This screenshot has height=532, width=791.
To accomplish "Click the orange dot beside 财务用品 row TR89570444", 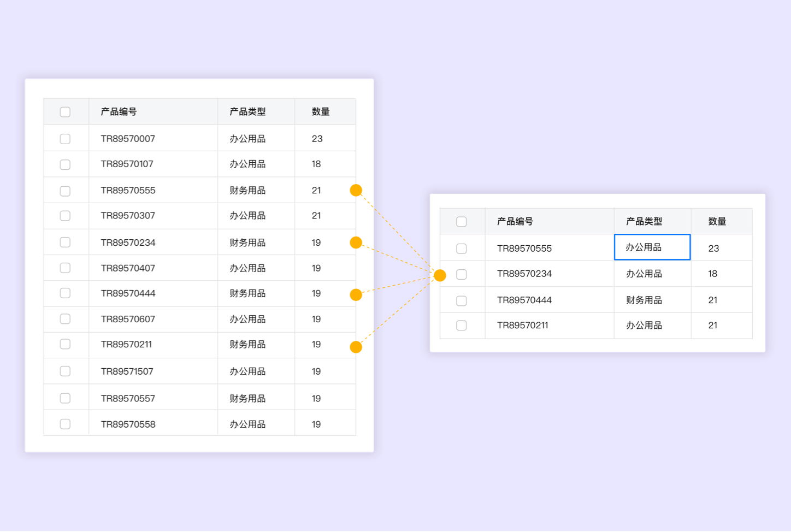I will point(356,295).
